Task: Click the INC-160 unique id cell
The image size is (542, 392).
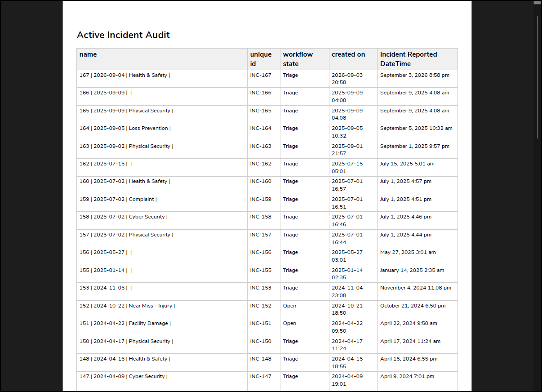Action: [x=264, y=185]
